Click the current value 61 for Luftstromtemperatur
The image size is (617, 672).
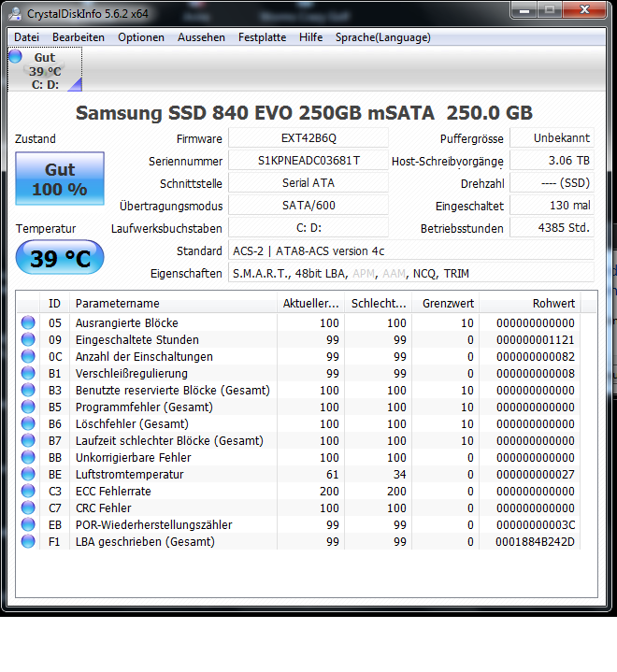pyautogui.click(x=332, y=475)
